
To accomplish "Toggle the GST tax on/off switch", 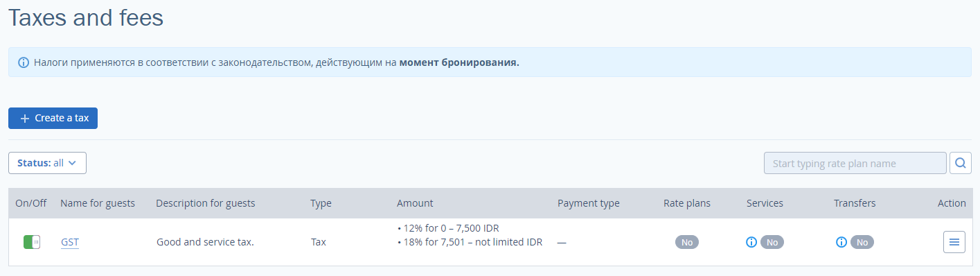I will point(32,242).
